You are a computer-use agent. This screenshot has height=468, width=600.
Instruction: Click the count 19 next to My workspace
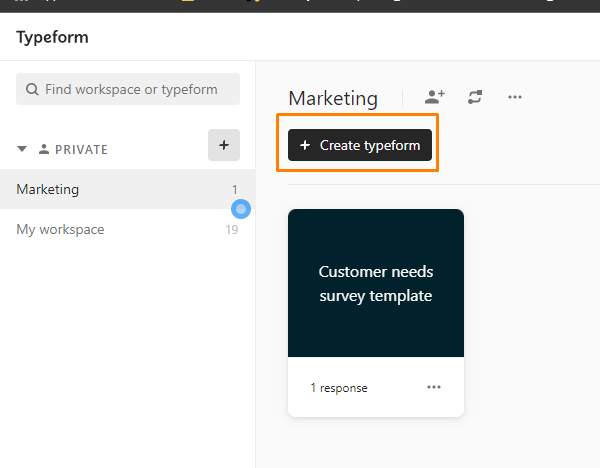pyautogui.click(x=231, y=230)
